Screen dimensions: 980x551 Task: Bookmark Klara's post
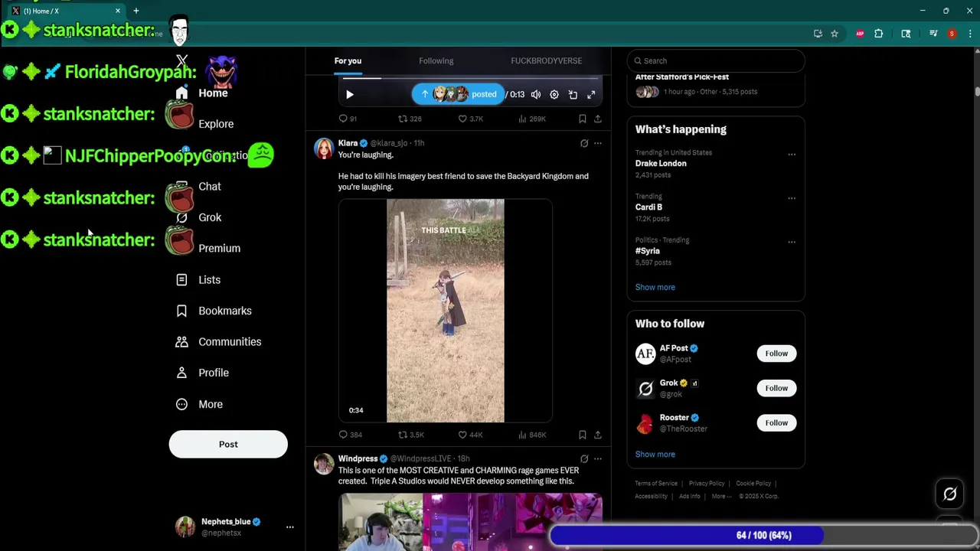pyautogui.click(x=583, y=435)
